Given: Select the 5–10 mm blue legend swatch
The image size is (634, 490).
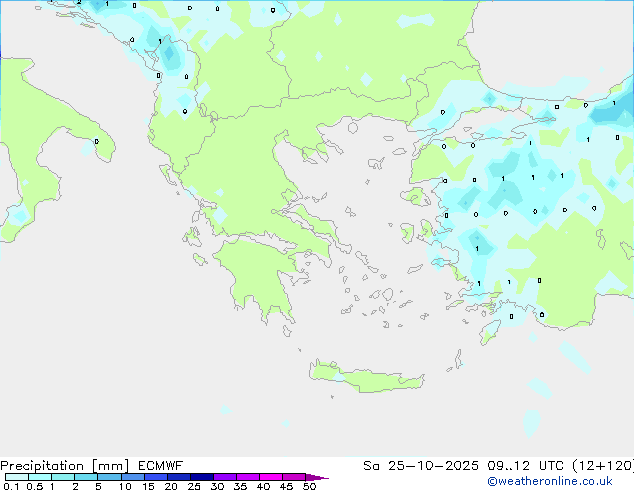Looking at the screenshot, I should pyautogui.click(x=109, y=477).
